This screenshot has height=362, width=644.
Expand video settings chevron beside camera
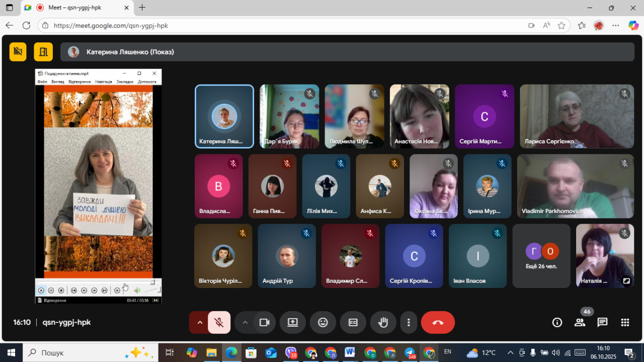(x=245, y=323)
